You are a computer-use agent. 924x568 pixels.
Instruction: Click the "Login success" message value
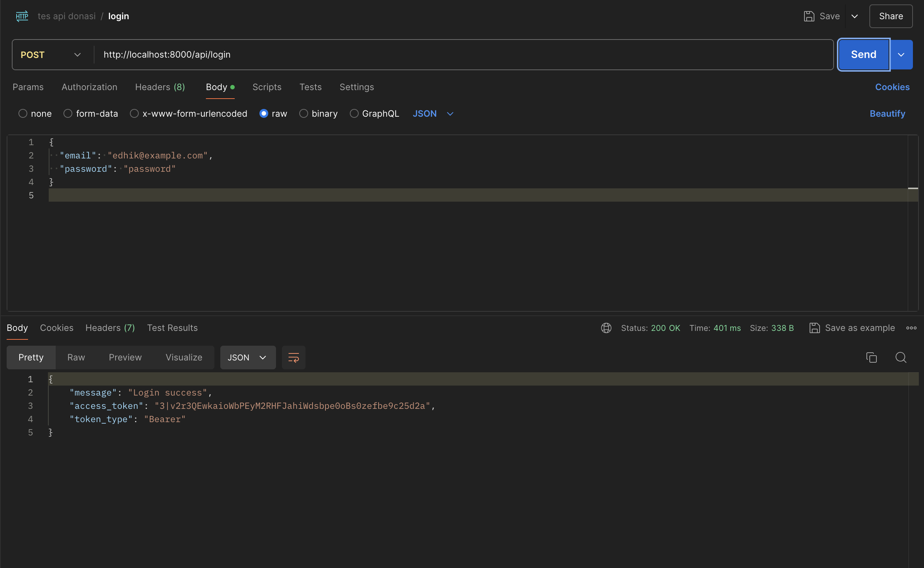point(168,393)
